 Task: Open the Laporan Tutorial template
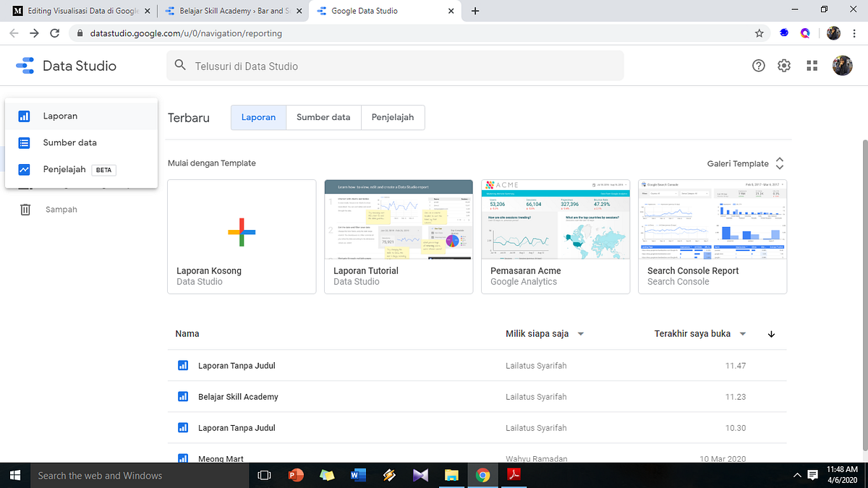pyautogui.click(x=399, y=236)
